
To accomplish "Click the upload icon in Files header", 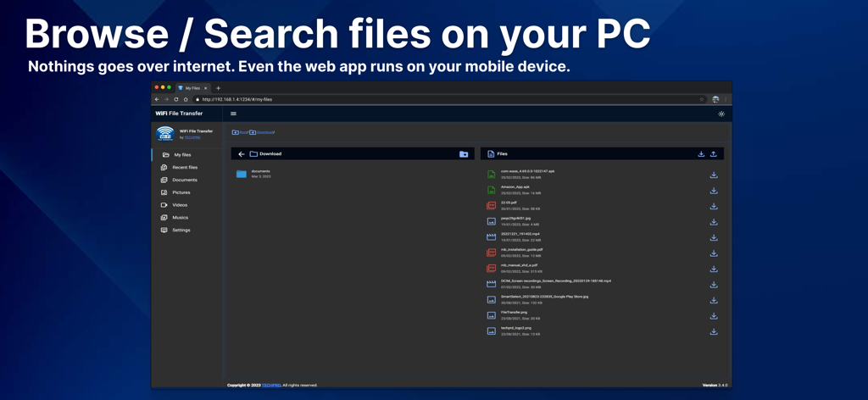I will pyautogui.click(x=714, y=153).
